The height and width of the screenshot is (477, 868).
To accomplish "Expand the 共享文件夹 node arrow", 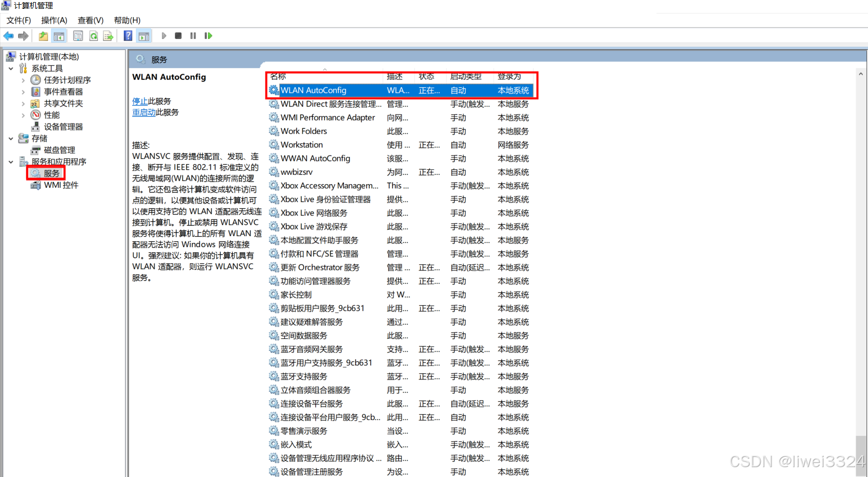I will pos(23,103).
